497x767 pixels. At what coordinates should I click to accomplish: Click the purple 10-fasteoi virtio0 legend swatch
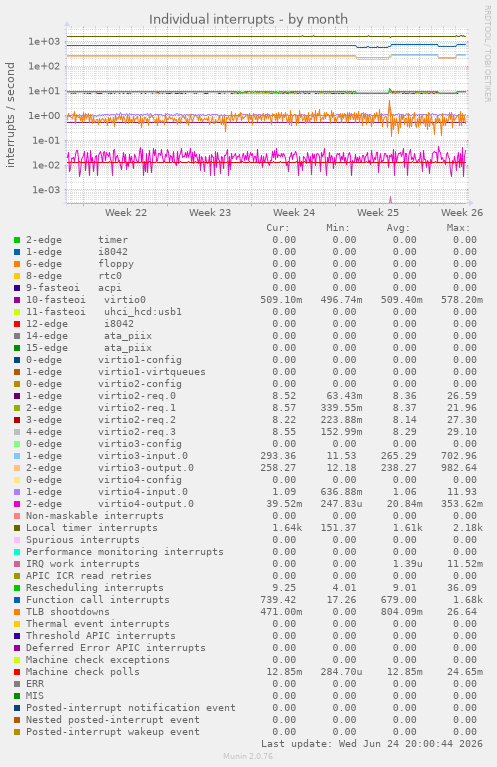tap(17, 300)
